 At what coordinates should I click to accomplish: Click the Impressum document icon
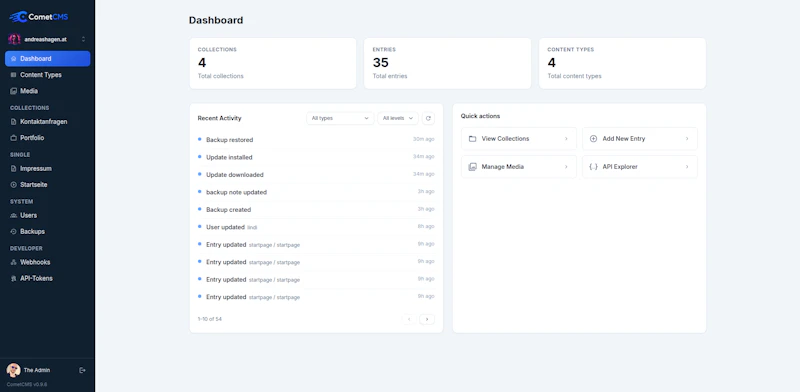(13, 168)
